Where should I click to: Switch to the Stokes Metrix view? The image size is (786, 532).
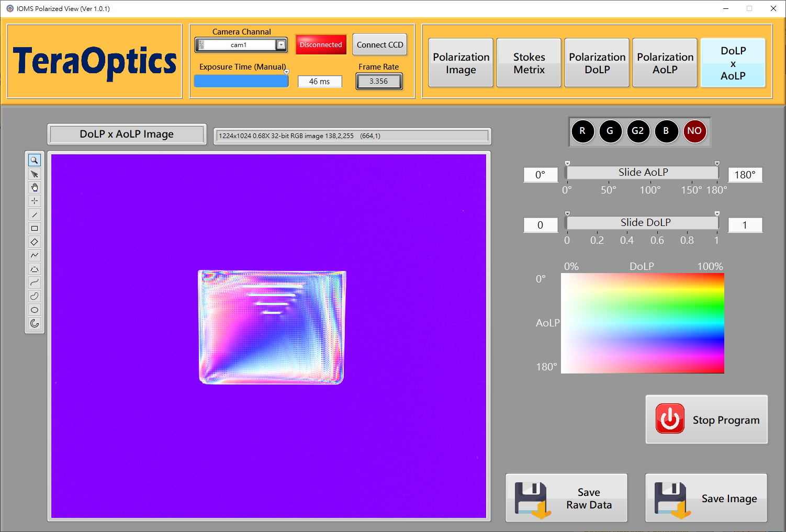[x=529, y=63]
